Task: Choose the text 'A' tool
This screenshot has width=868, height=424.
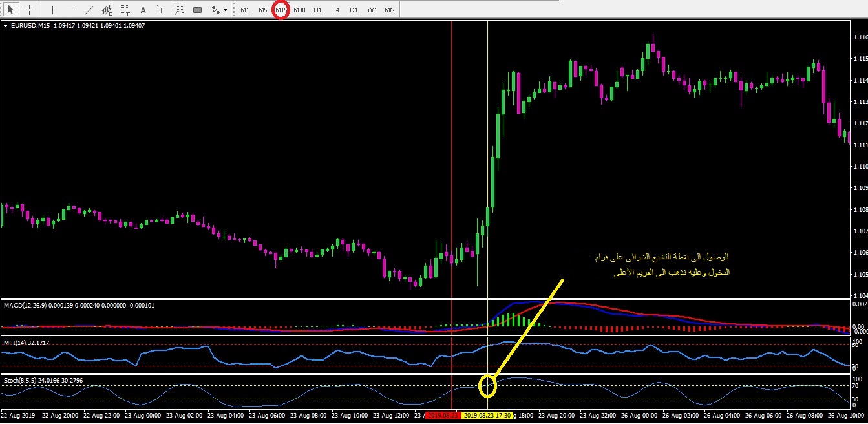Action: point(143,10)
